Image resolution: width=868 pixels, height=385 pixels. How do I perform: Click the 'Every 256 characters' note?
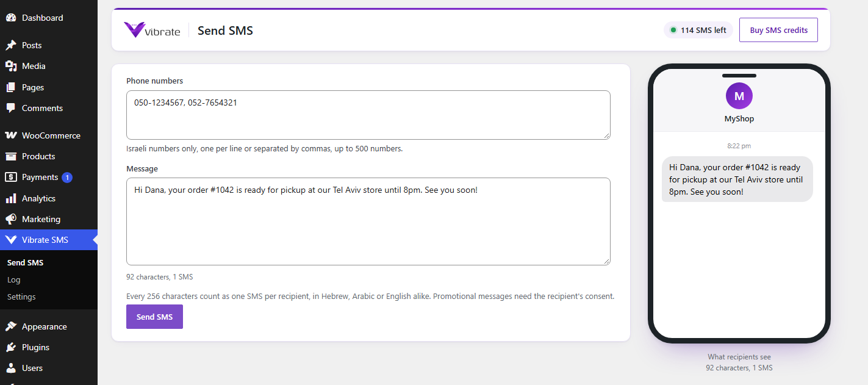point(370,297)
